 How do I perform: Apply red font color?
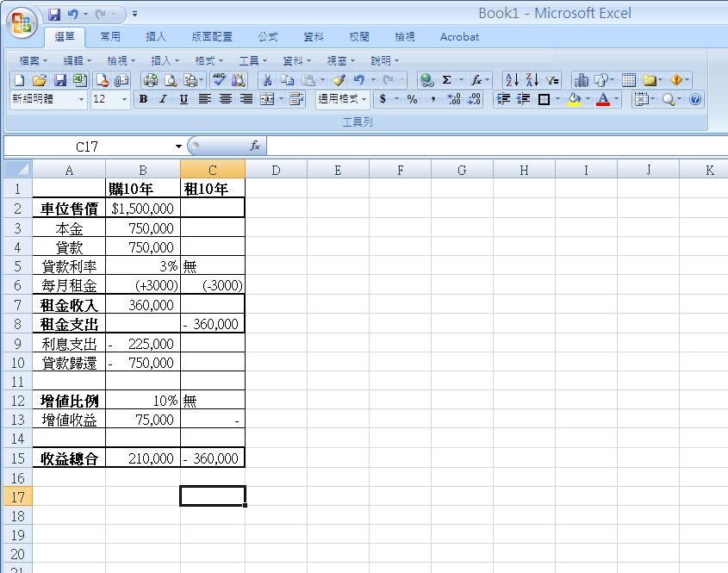click(603, 99)
